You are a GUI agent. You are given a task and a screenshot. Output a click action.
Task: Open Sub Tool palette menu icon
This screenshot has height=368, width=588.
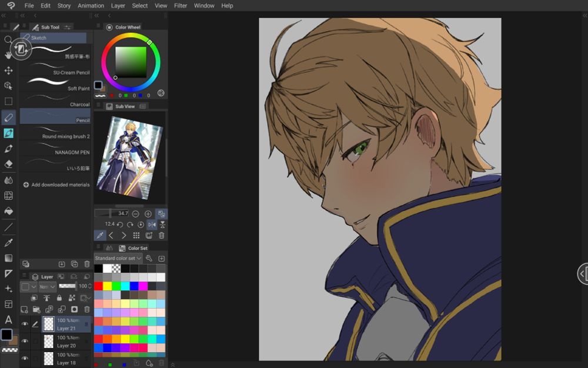pyautogui.click(x=24, y=26)
